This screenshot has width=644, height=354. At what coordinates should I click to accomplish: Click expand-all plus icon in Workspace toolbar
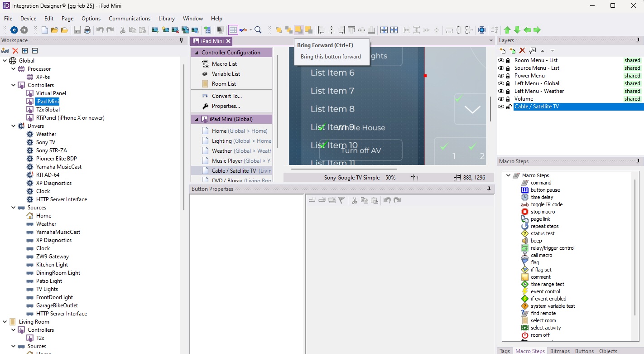[x=25, y=50]
